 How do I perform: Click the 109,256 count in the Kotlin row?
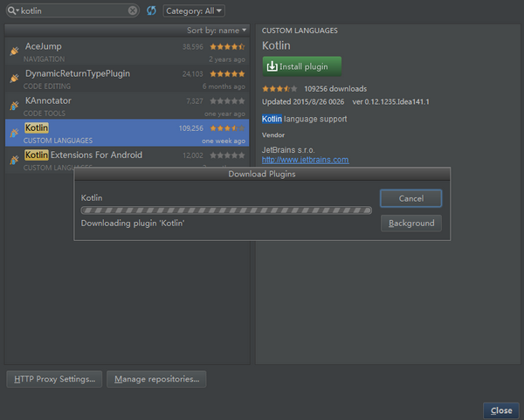click(x=190, y=128)
